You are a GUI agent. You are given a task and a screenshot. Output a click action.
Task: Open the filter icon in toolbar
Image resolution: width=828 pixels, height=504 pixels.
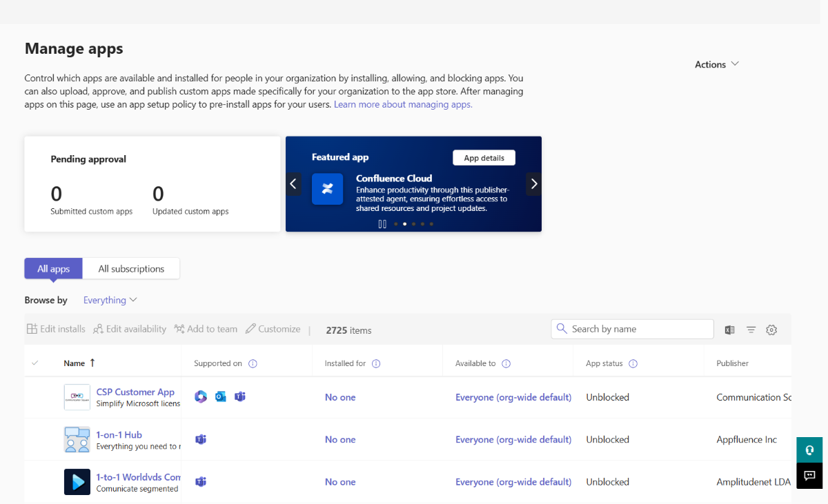tap(751, 330)
